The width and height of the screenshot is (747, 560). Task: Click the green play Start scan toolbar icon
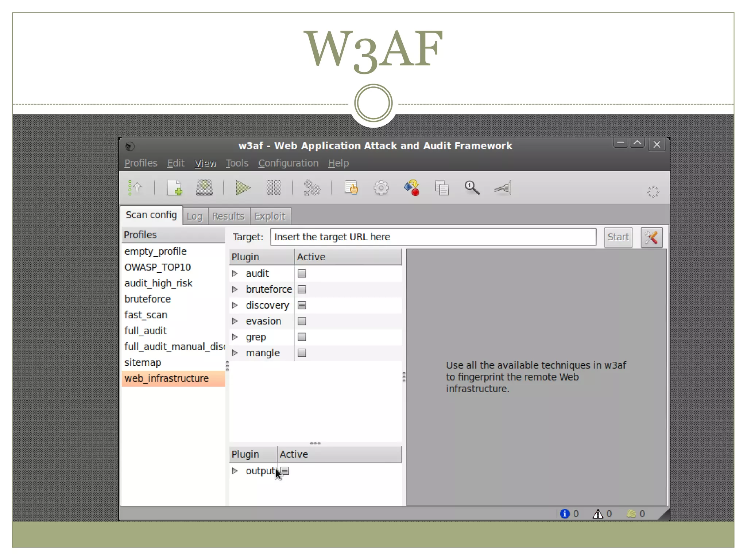[x=243, y=188]
